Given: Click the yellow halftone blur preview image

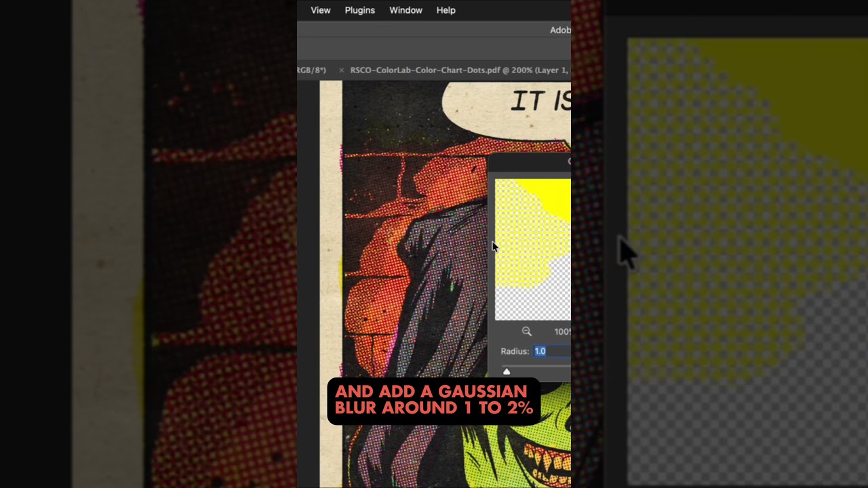Looking at the screenshot, I should tap(533, 249).
